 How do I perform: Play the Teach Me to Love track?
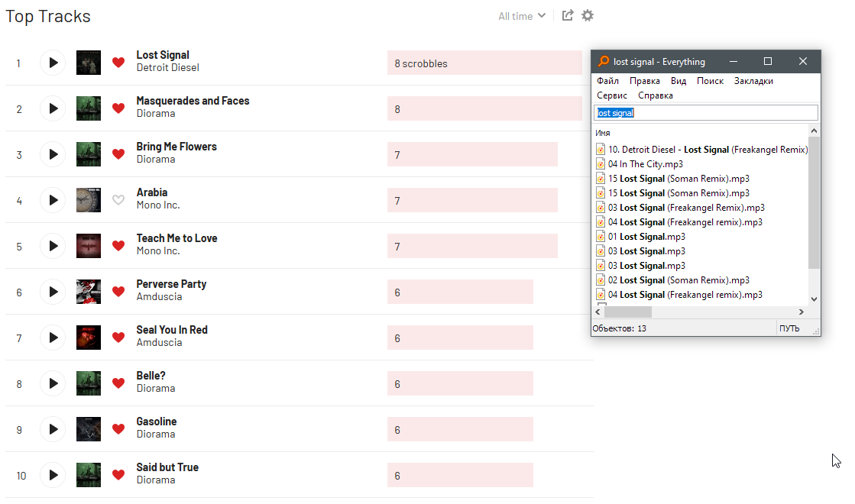coord(53,246)
